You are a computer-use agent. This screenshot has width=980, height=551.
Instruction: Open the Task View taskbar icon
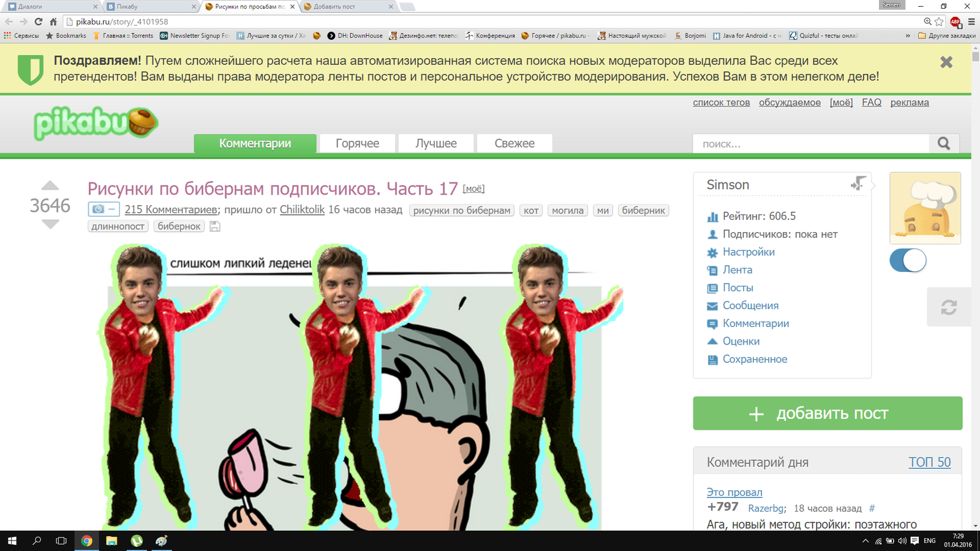pos(61,541)
